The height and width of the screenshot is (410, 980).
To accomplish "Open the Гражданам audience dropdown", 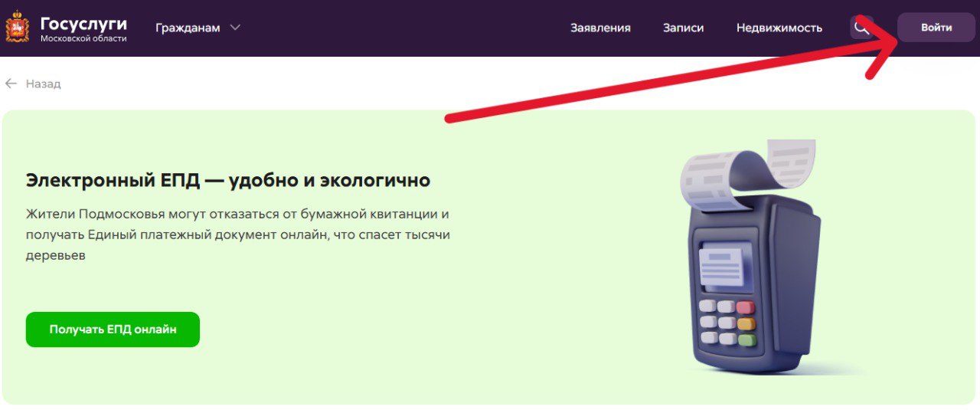I will pos(198,28).
